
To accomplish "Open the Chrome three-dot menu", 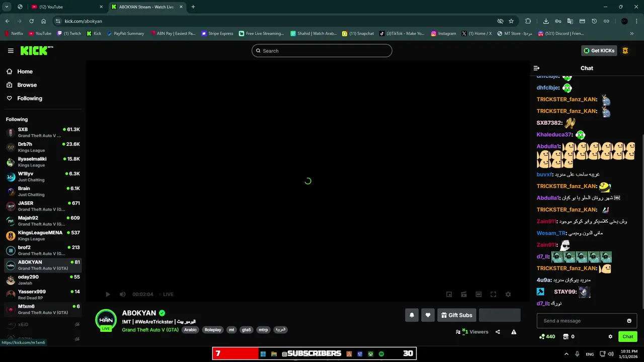I will pyautogui.click(x=637, y=21).
